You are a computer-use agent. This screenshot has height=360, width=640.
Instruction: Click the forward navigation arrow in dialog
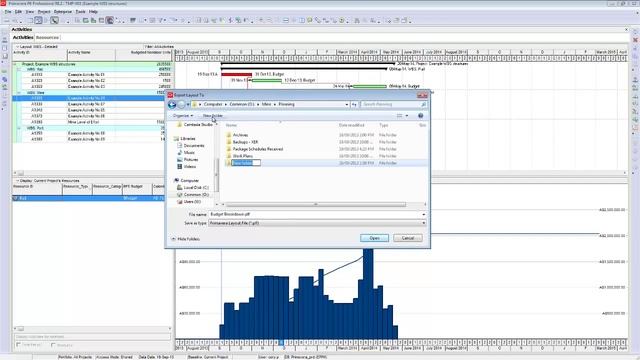click(181, 105)
